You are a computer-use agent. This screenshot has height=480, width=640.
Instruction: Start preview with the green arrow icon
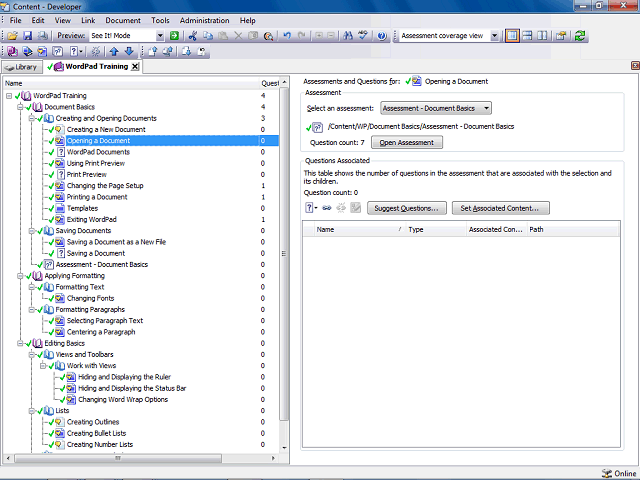pyautogui.click(x=174, y=36)
